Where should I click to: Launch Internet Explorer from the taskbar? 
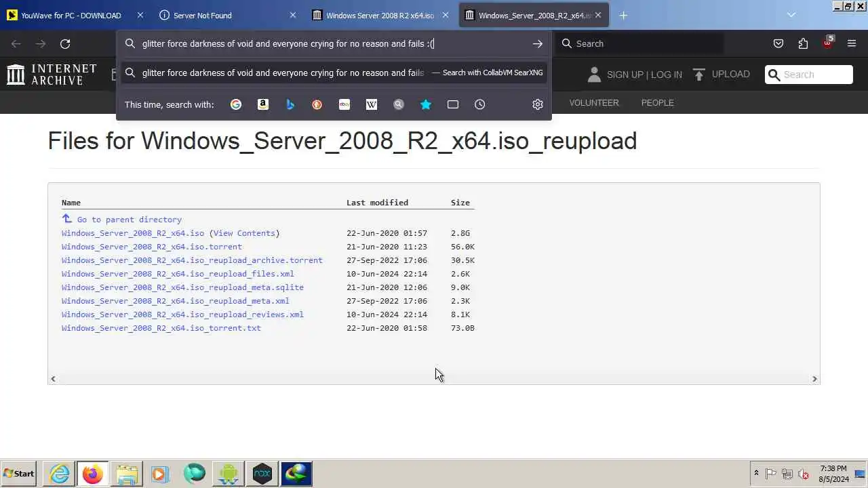pyautogui.click(x=60, y=474)
